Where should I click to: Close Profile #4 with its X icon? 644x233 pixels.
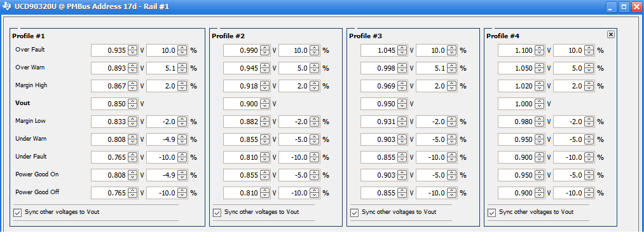click(611, 34)
